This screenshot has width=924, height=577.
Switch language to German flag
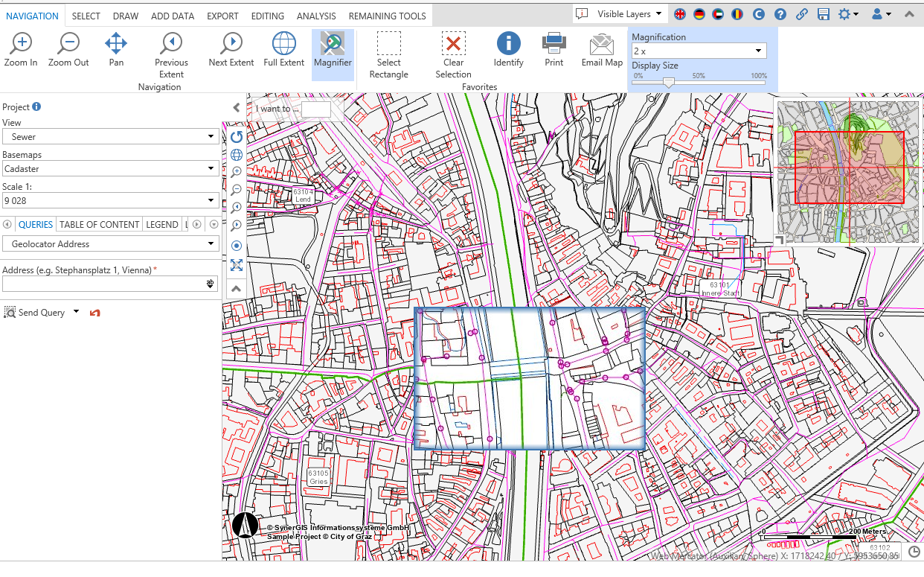(x=699, y=14)
